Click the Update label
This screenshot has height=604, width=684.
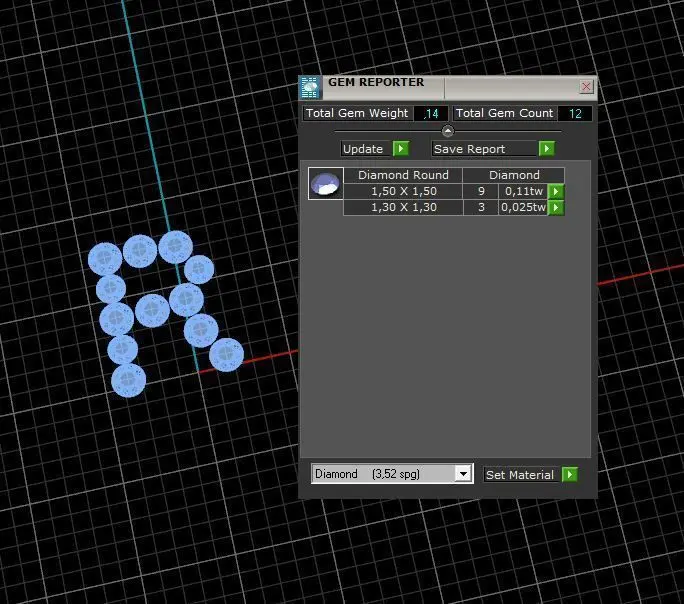tap(363, 149)
